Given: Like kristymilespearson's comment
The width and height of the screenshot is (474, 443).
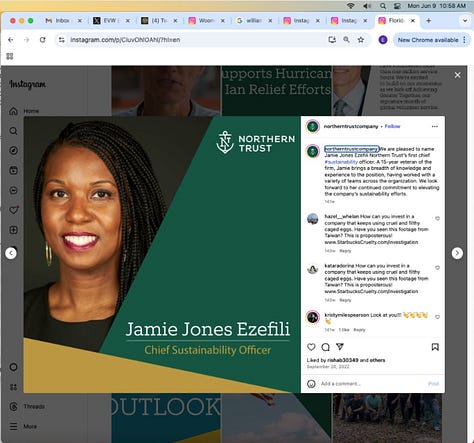Looking at the screenshot, I should point(437,317).
